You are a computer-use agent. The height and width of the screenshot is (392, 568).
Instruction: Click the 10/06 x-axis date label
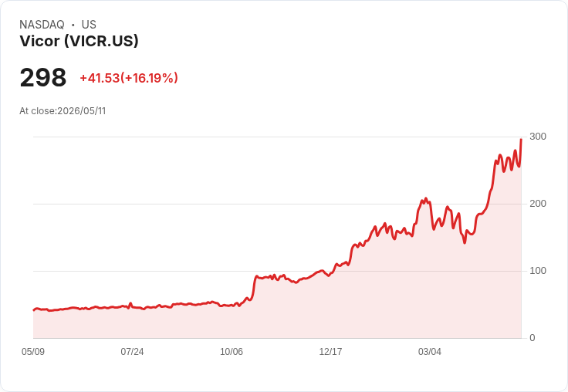tap(232, 352)
